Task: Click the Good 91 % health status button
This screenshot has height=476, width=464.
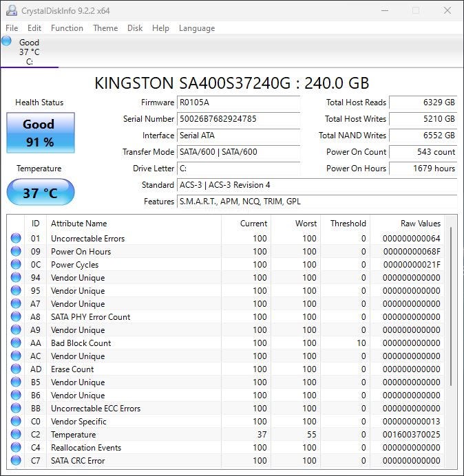Action: tap(41, 133)
